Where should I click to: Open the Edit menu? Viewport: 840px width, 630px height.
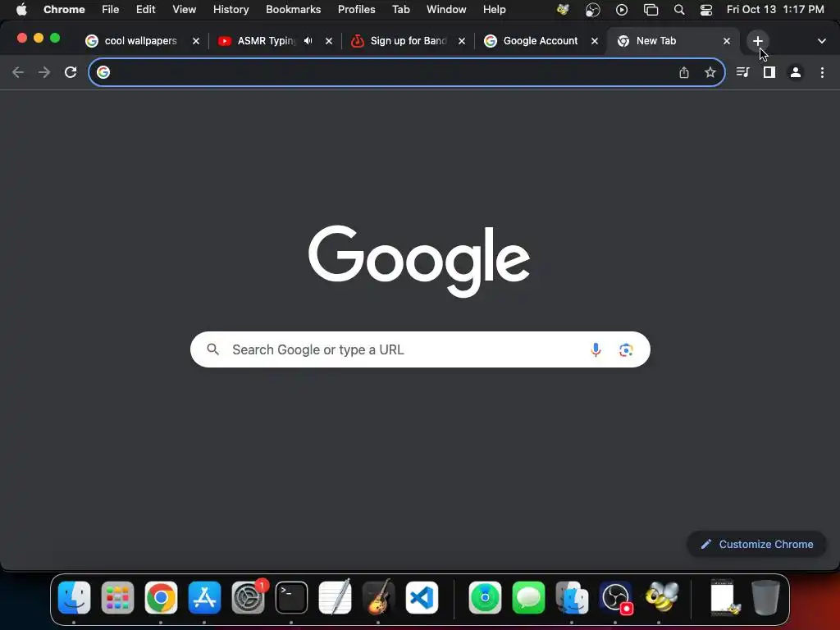click(146, 10)
